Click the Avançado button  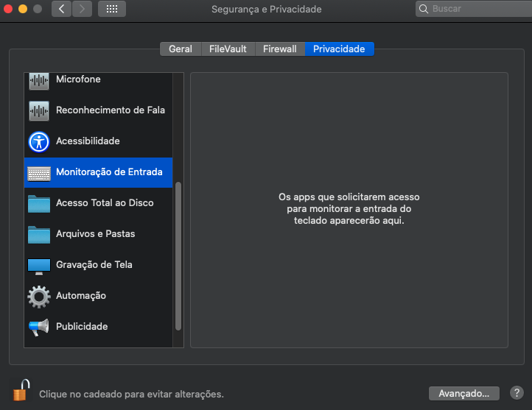[x=464, y=394]
